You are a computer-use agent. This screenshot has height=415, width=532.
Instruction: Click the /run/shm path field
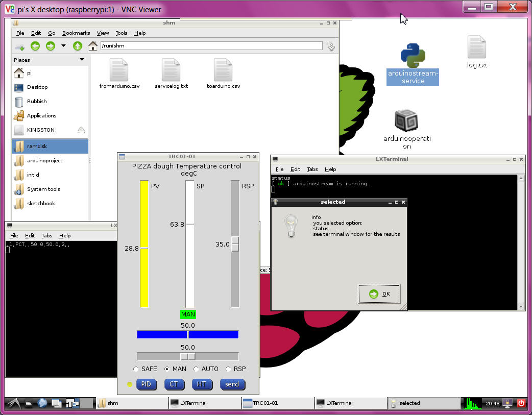point(211,46)
